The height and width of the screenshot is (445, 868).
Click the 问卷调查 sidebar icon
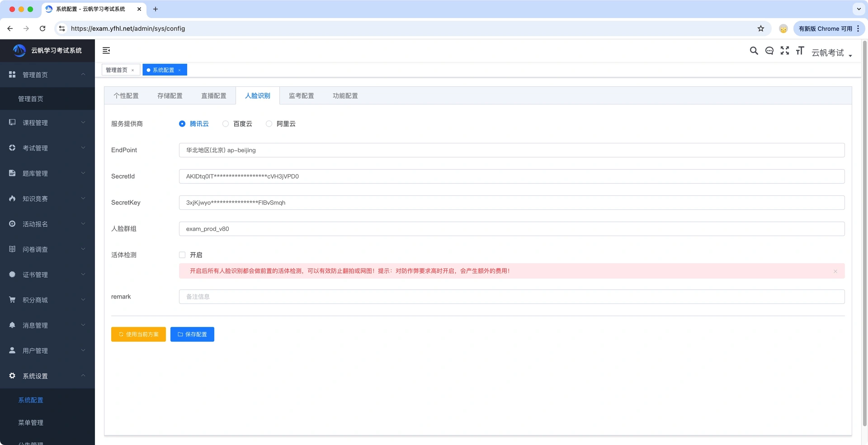pos(12,249)
